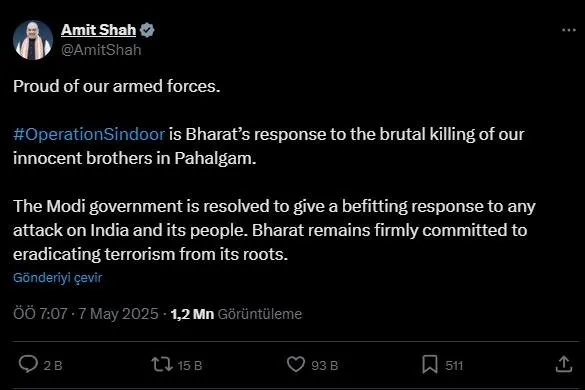Screen dimensions: 585x390
Task: Click the blue verified badge beside Amit Shah
Action: tap(147, 30)
